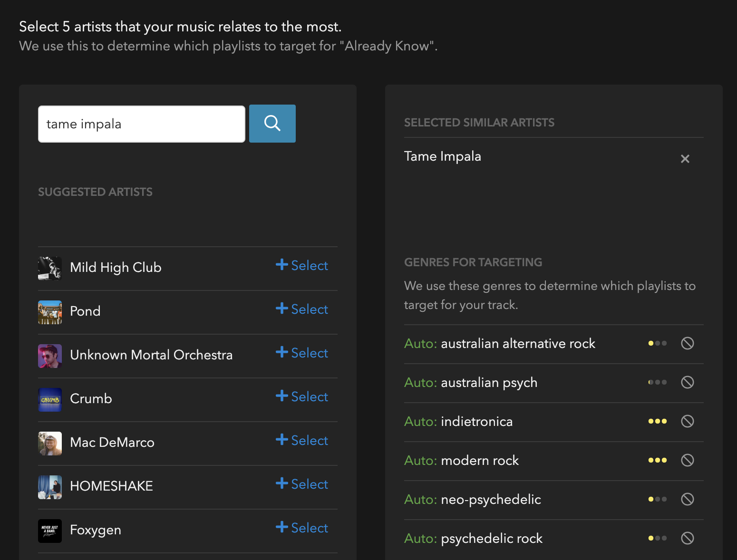Block the indietronica genre

(688, 421)
